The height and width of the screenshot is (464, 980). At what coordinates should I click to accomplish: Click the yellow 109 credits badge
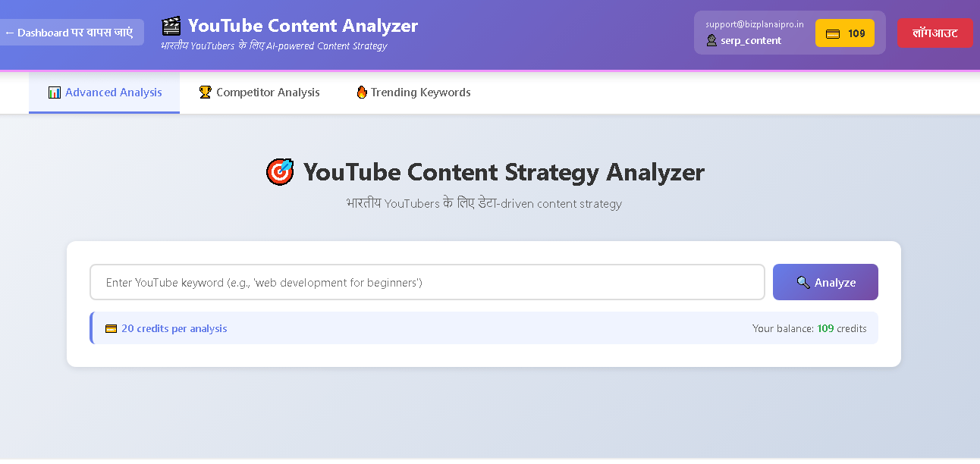[x=845, y=33]
